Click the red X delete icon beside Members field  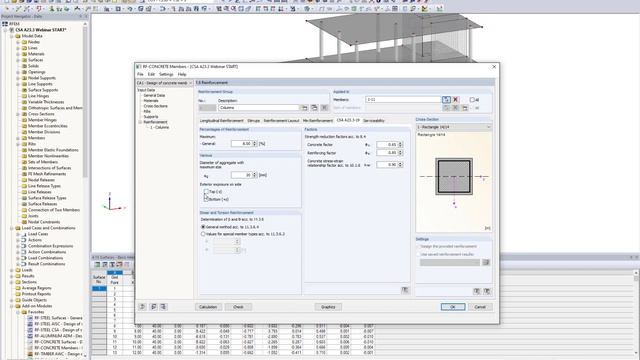tap(456, 100)
